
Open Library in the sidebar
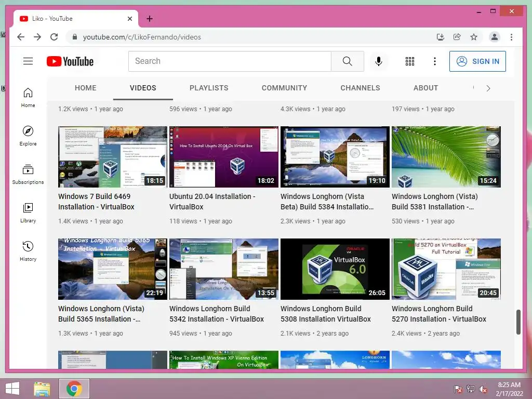[x=28, y=212]
